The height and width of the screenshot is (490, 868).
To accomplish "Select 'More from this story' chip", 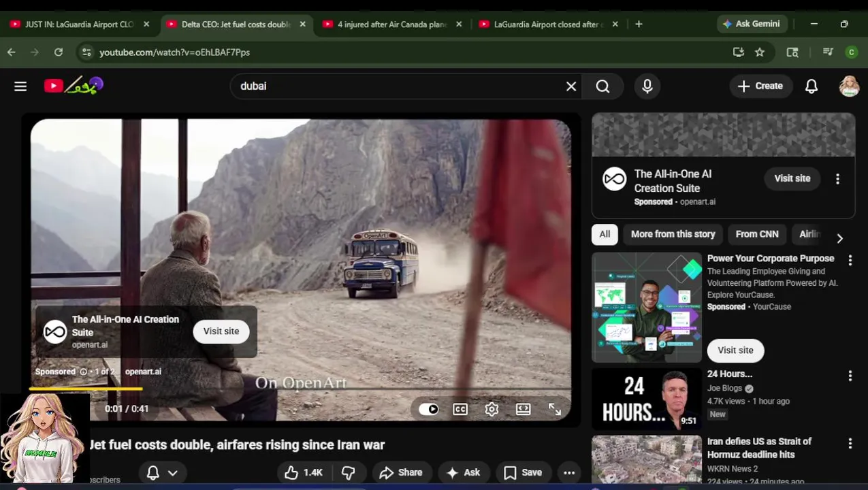I will [673, 234].
